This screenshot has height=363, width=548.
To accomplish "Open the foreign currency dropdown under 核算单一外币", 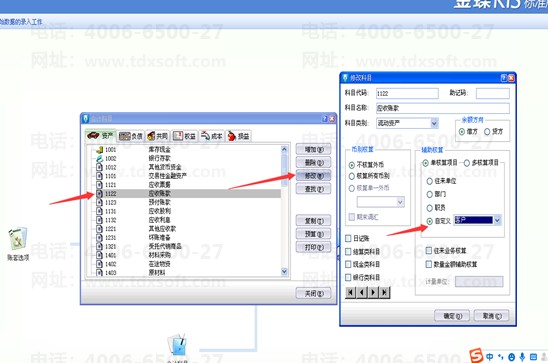I will click(x=400, y=202).
